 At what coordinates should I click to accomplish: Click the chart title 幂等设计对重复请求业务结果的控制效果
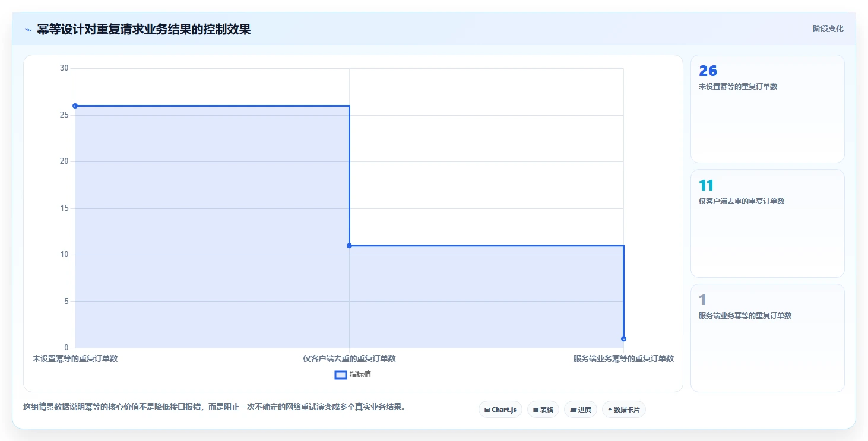(144, 29)
